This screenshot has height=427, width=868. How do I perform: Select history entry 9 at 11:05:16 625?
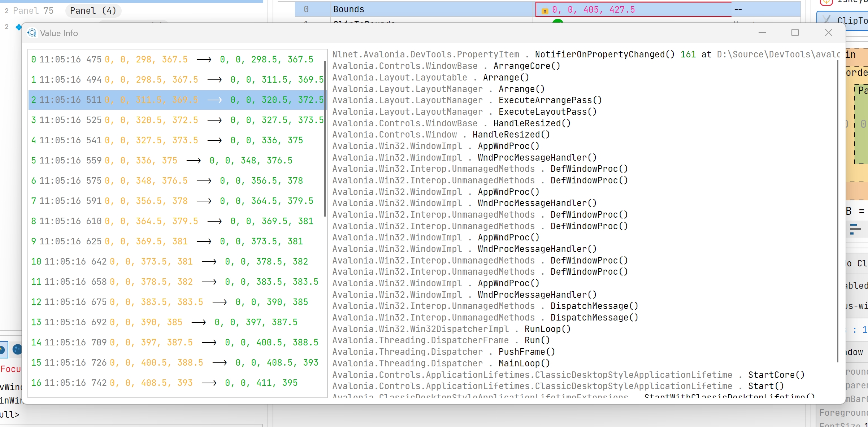(177, 241)
